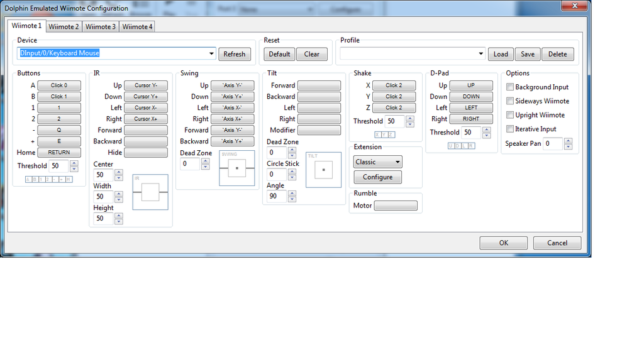Open the extension Configure button
Image resolution: width=644 pixels, height=362 pixels.
[377, 177]
